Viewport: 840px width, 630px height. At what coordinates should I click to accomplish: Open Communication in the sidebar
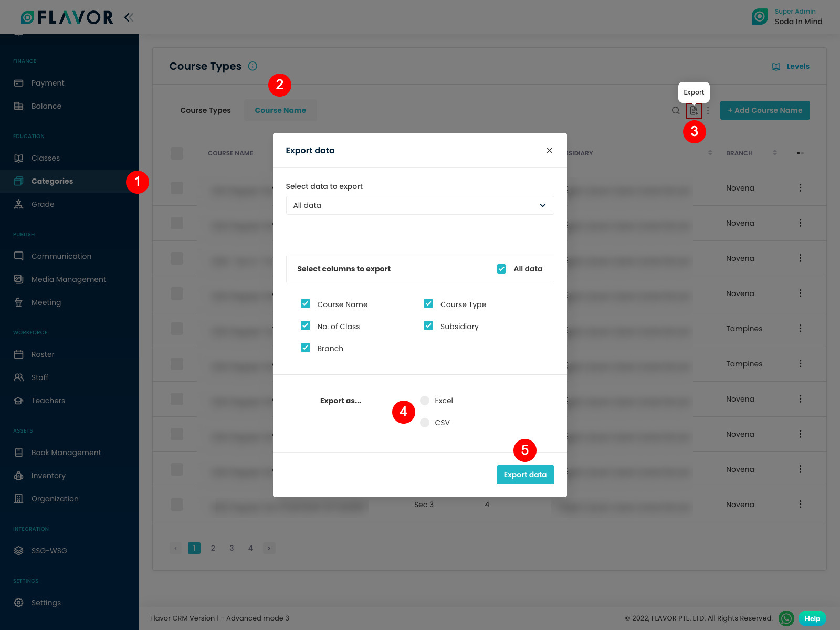tap(61, 256)
